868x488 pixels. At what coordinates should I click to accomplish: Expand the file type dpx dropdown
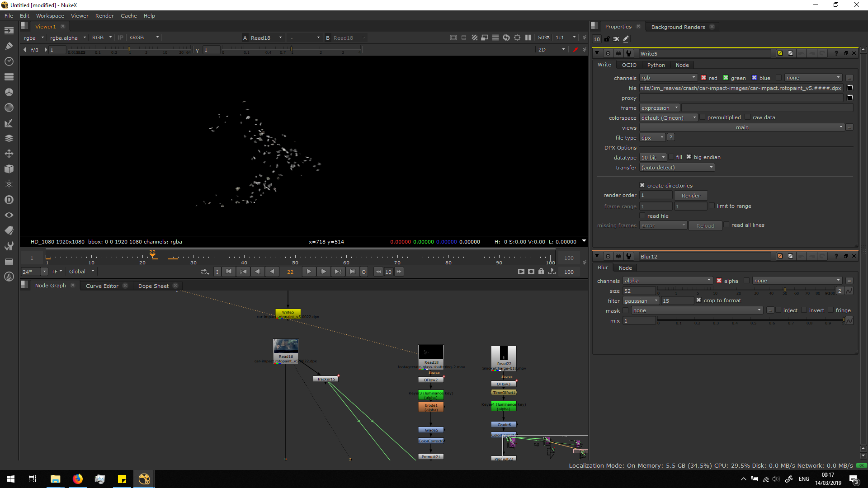click(x=652, y=138)
